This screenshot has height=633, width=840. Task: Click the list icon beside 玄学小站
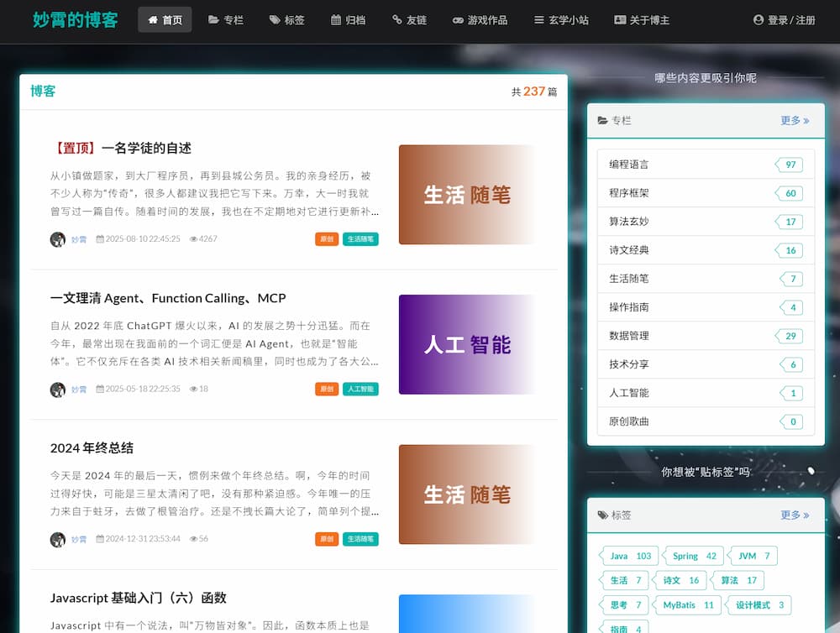point(537,19)
